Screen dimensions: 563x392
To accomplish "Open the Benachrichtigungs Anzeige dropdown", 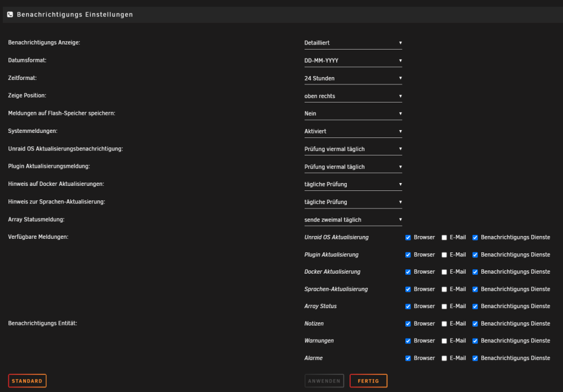I will (x=353, y=43).
